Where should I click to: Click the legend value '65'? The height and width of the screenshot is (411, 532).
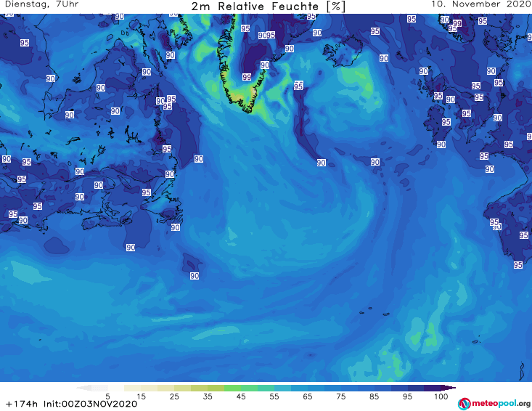click(308, 396)
